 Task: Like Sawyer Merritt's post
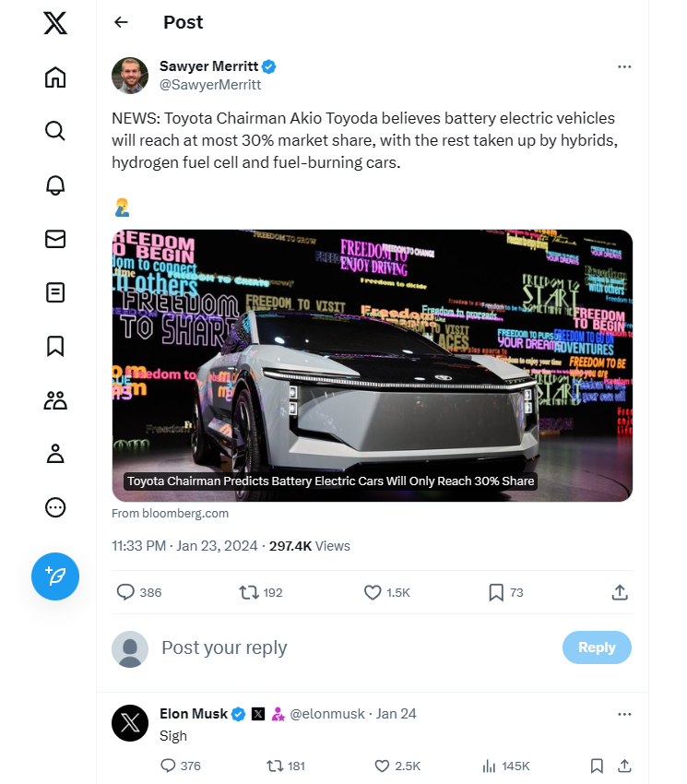point(373,592)
